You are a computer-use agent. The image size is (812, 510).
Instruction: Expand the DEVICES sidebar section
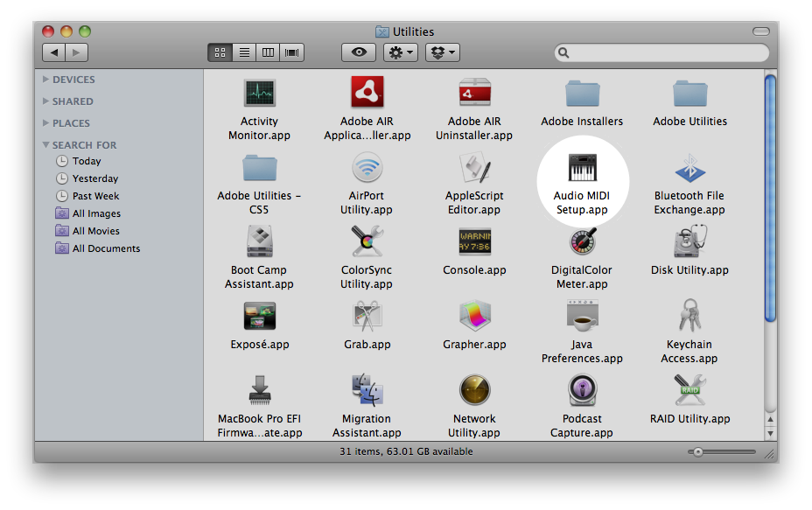pyautogui.click(x=45, y=80)
